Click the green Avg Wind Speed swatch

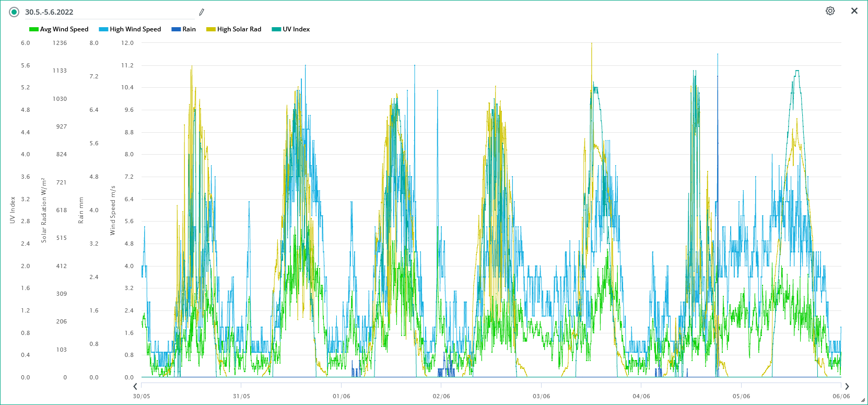click(33, 29)
